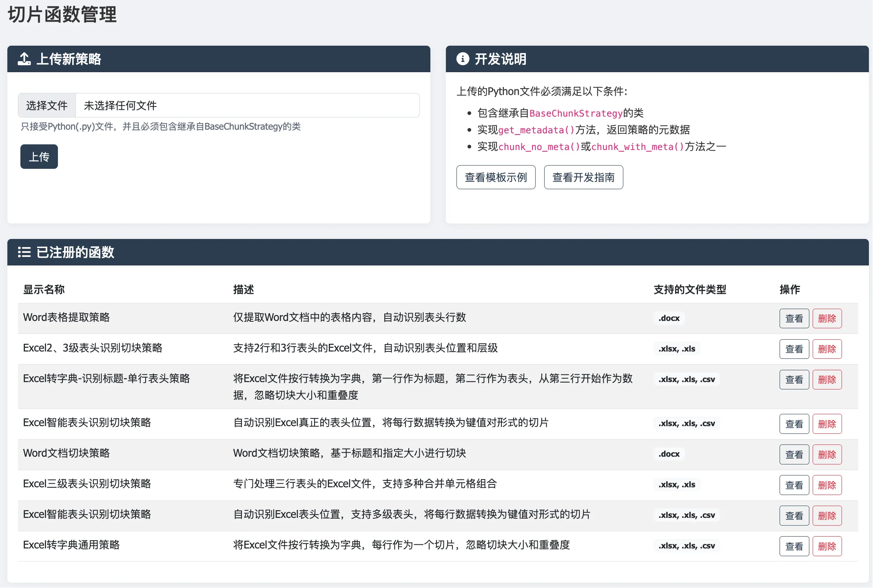Click the .xlsx, .xls, .csv badge for Excel转字典通用策略
The width and height of the screenshot is (873, 588).
(687, 546)
